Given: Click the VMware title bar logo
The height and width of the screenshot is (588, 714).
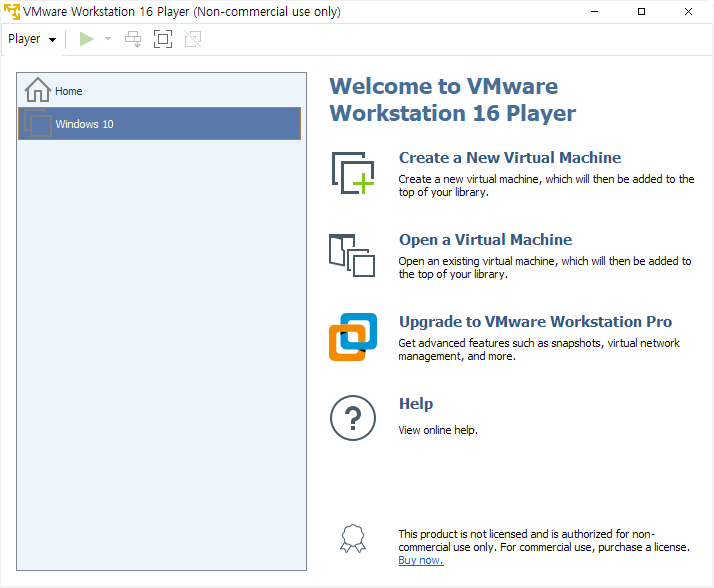Looking at the screenshot, I should click(12, 11).
